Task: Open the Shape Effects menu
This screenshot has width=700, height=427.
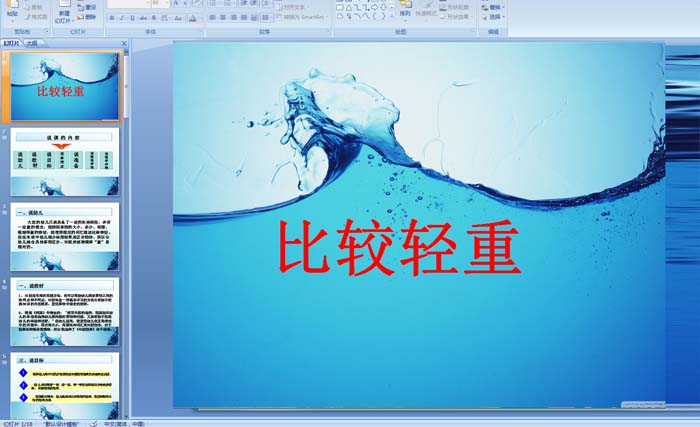Action: 454,17
